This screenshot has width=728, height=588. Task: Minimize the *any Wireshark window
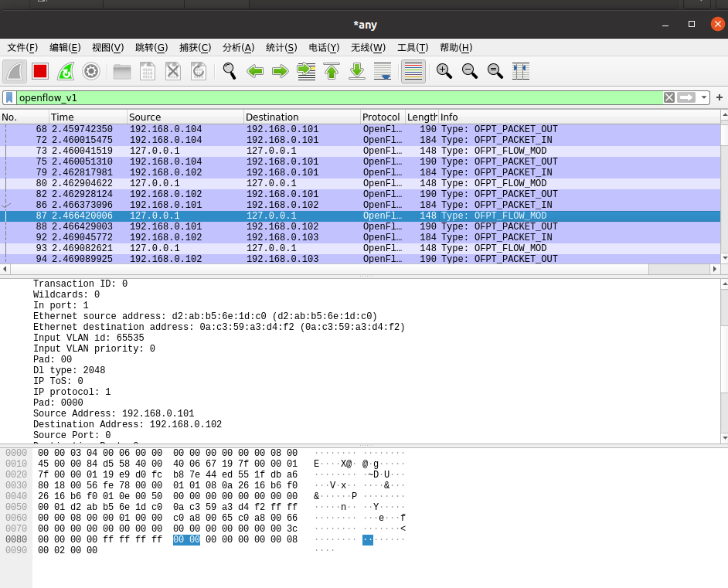665,24
